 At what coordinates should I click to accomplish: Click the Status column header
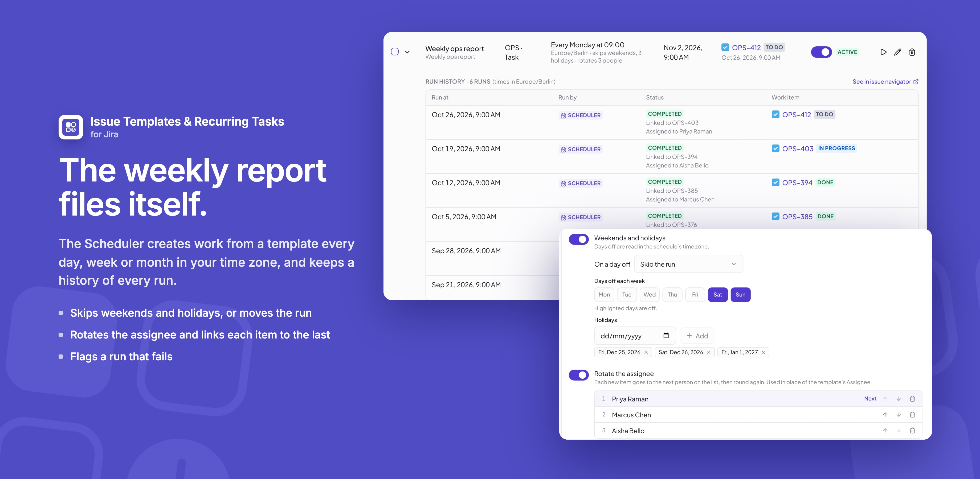655,97
